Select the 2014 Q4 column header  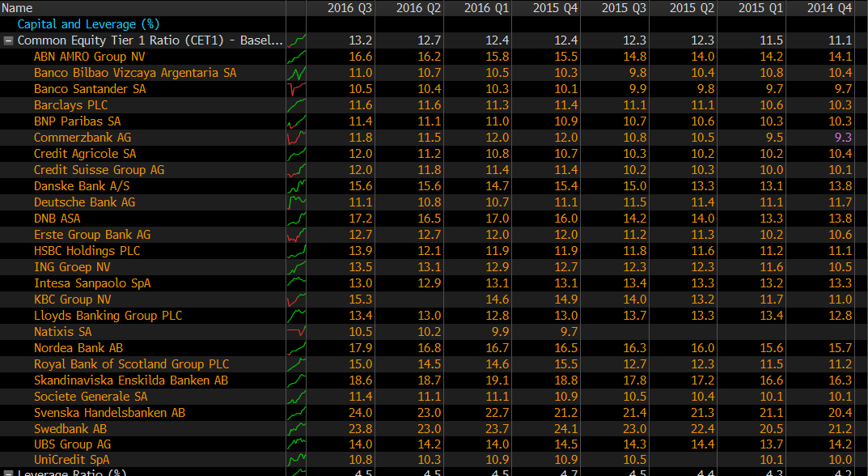tap(829, 8)
